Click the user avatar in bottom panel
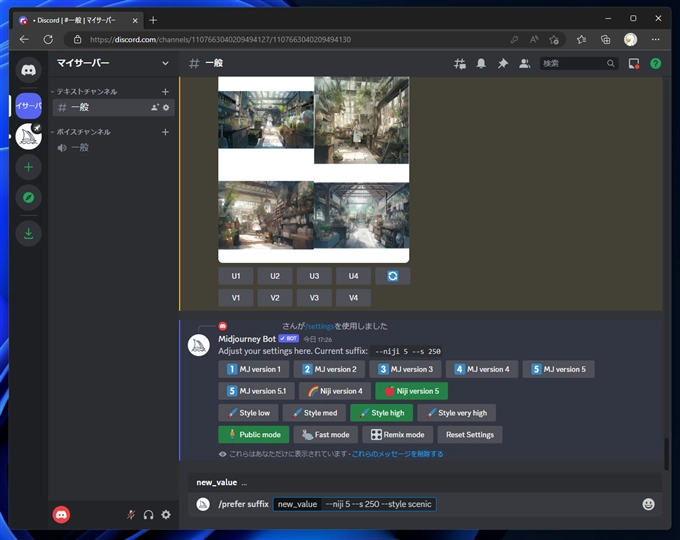Viewport: 680px width, 540px height. coord(61,515)
